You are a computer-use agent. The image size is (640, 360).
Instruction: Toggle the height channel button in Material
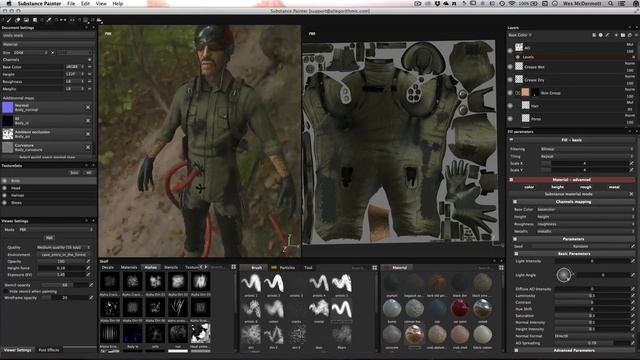point(558,187)
